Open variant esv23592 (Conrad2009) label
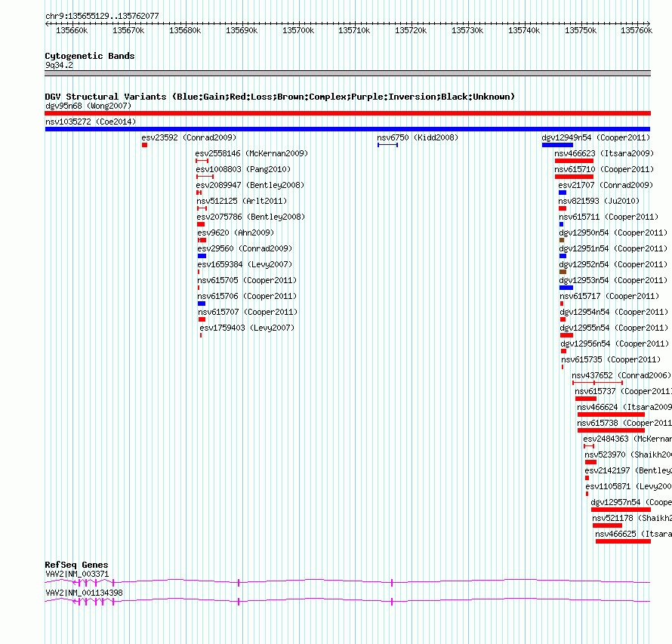 pyautogui.click(x=189, y=138)
